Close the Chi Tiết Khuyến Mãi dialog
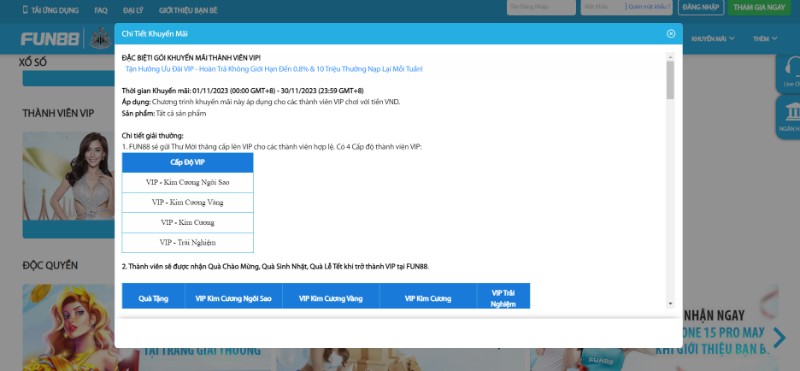The height and width of the screenshot is (371, 800). [x=670, y=34]
